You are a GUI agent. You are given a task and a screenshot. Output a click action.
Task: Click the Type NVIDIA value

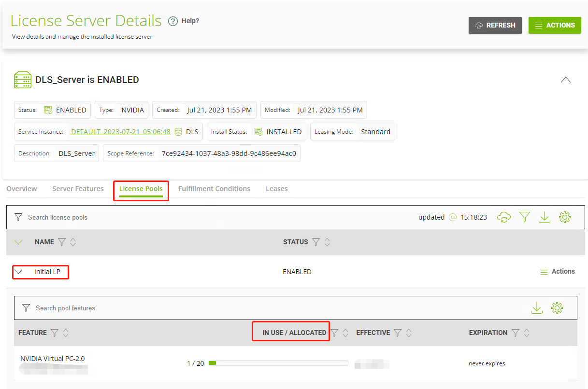coord(132,110)
